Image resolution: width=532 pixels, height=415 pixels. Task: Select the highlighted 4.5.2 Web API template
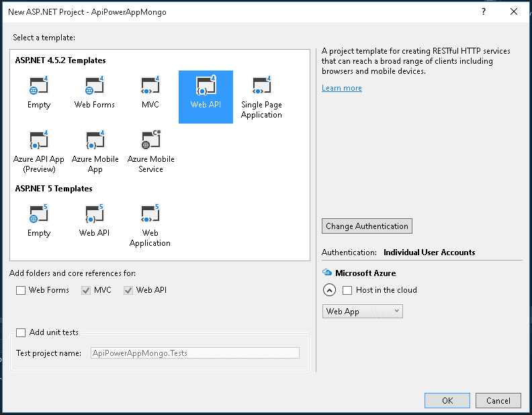(x=206, y=97)
